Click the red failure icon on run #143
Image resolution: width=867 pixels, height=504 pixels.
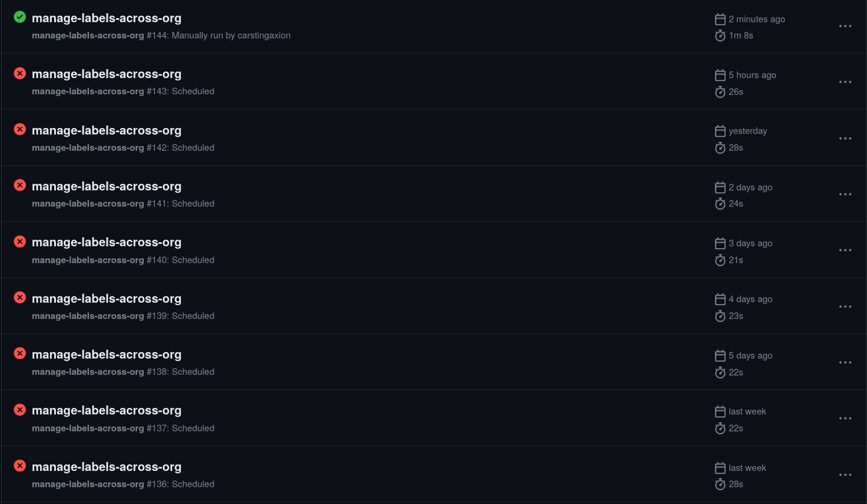tap(19, 73)
